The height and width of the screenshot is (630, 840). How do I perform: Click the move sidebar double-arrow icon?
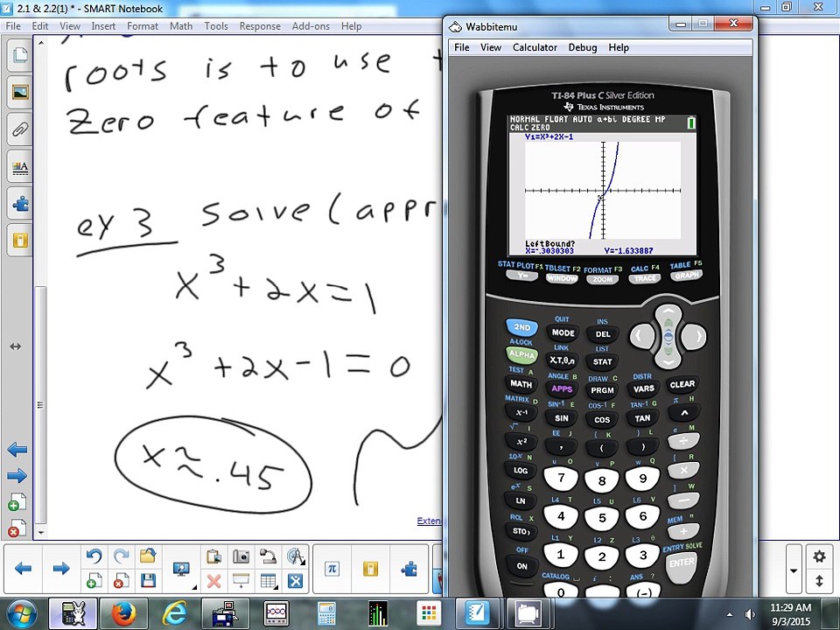click(x=16, y=346)
